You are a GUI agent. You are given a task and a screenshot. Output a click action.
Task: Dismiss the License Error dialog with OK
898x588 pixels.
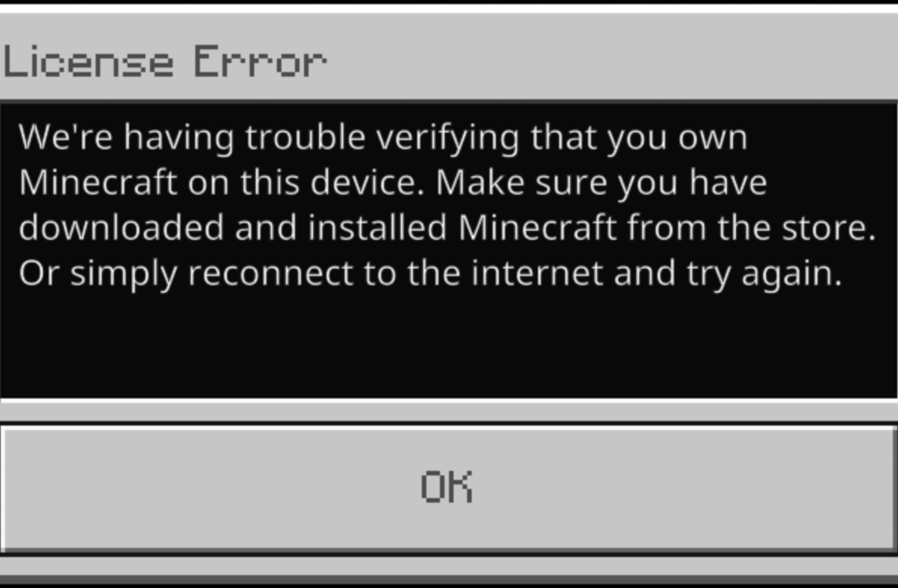tap(448, 489)
